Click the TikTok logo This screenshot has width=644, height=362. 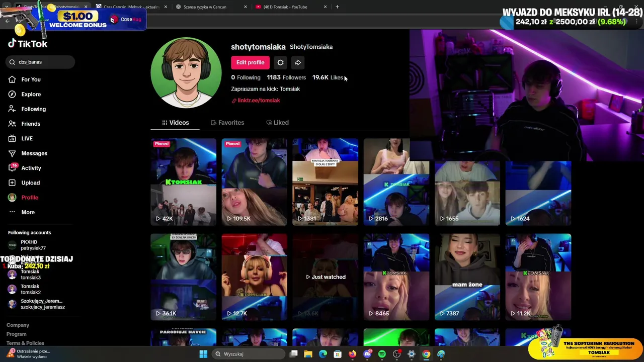pos(28,44)
